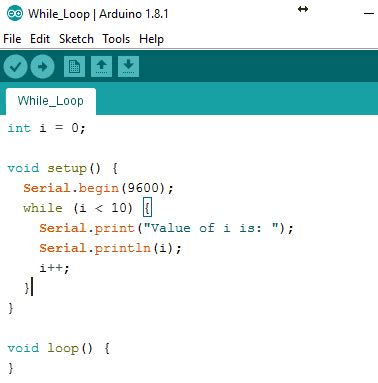The width and height of the screenshot is (378, 383).
Task: Click the Verify checkmark button
Action: (x=15, y=66)
